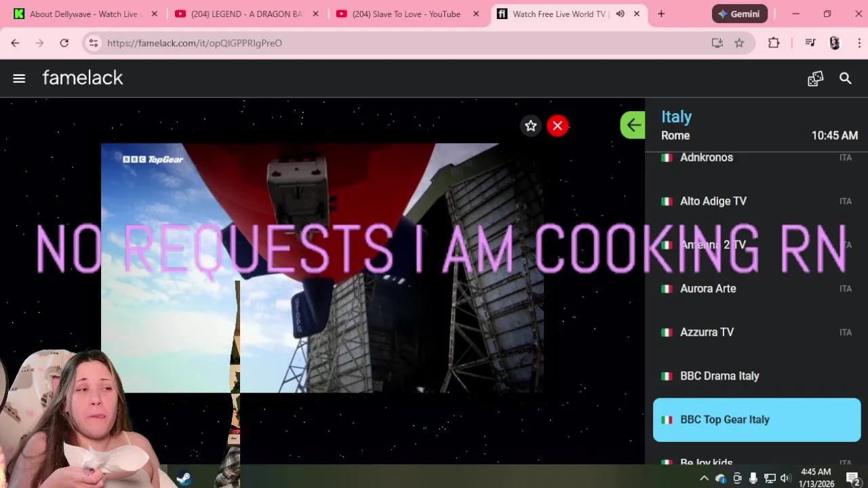This screenshot has height=488, width=868.
Task: Select Adnkronos channel
Action: tap(757, 157)
